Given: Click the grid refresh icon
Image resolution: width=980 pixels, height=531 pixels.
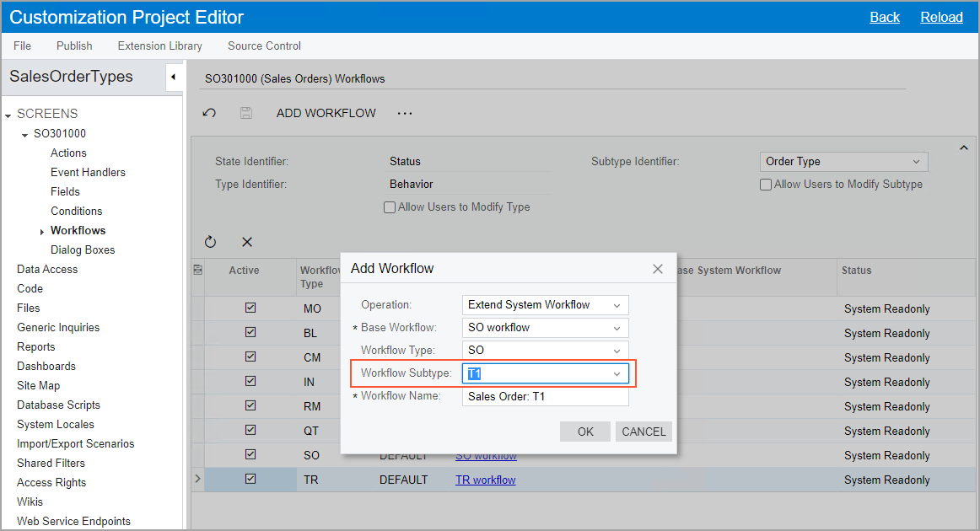Looking at the screenshot, I should click(x=211, y=242).
